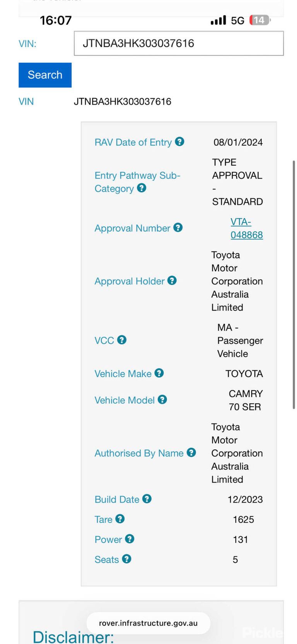The width and height of the screenshot is (297, 644).
Task: Open the Seats help icon
Action: click(126, 559)
